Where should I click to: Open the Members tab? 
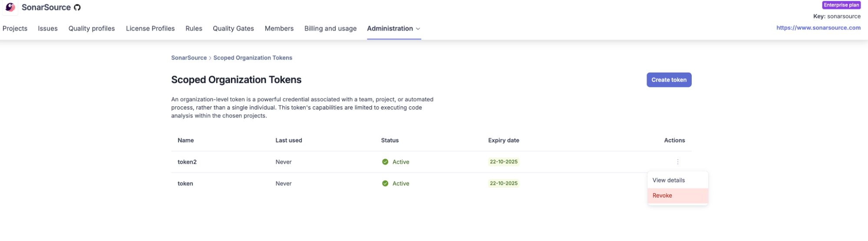pos(279,29)
